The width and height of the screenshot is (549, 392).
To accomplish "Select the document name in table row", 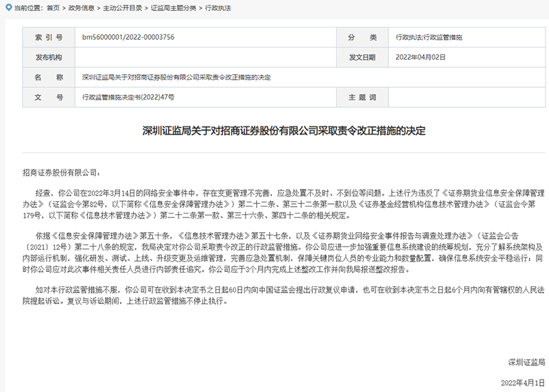I will [x=176, y=78].
